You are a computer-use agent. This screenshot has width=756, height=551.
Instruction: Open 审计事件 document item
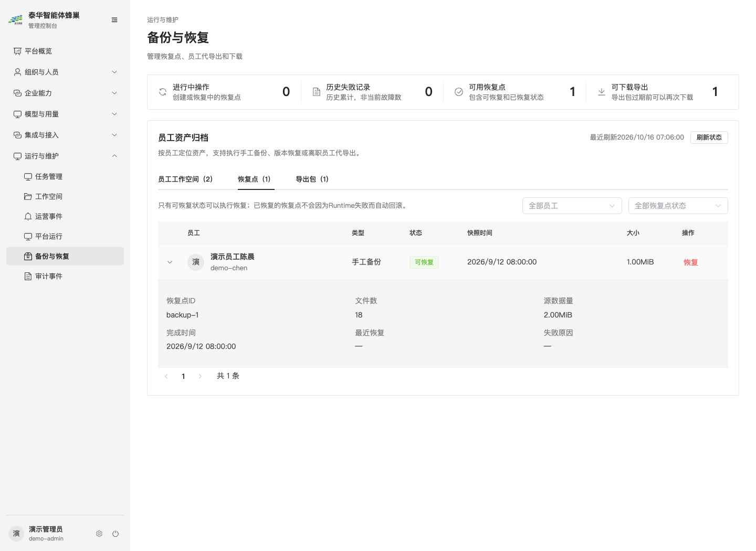(x=65, y=276)
